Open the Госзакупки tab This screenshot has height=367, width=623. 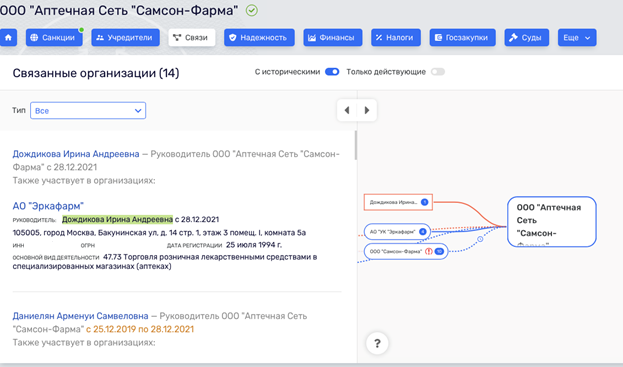click(x=462, y=38)
